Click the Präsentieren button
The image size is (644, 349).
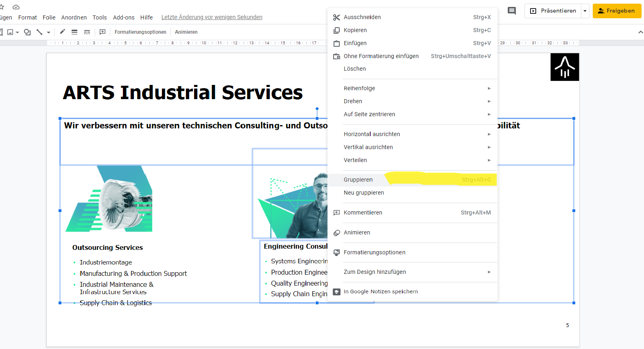(553, 11)
